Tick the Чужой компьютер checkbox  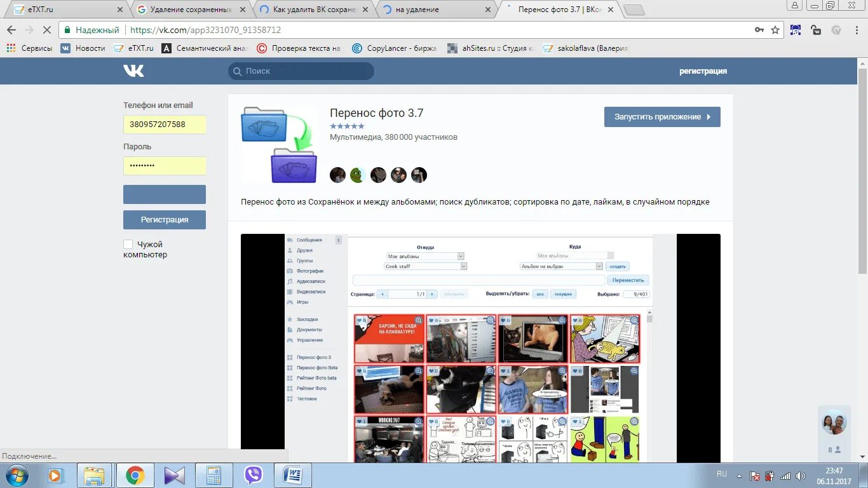tap(128, 244)
